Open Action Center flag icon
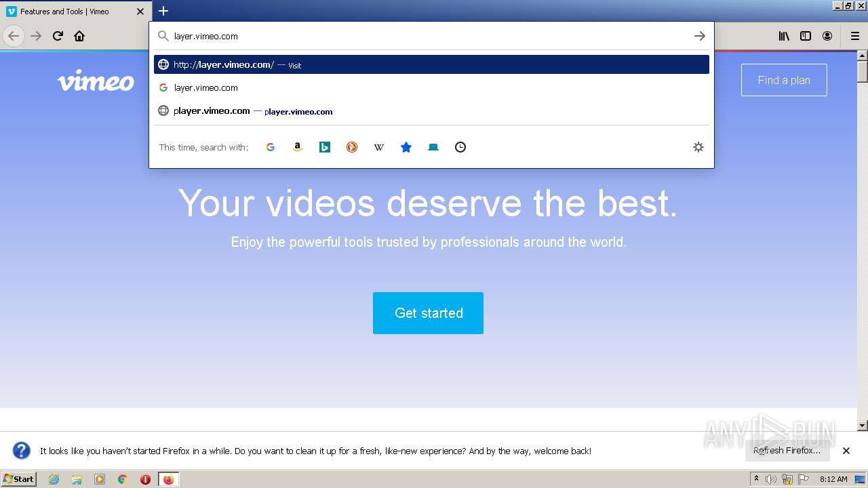 click(x=804, y=479)
